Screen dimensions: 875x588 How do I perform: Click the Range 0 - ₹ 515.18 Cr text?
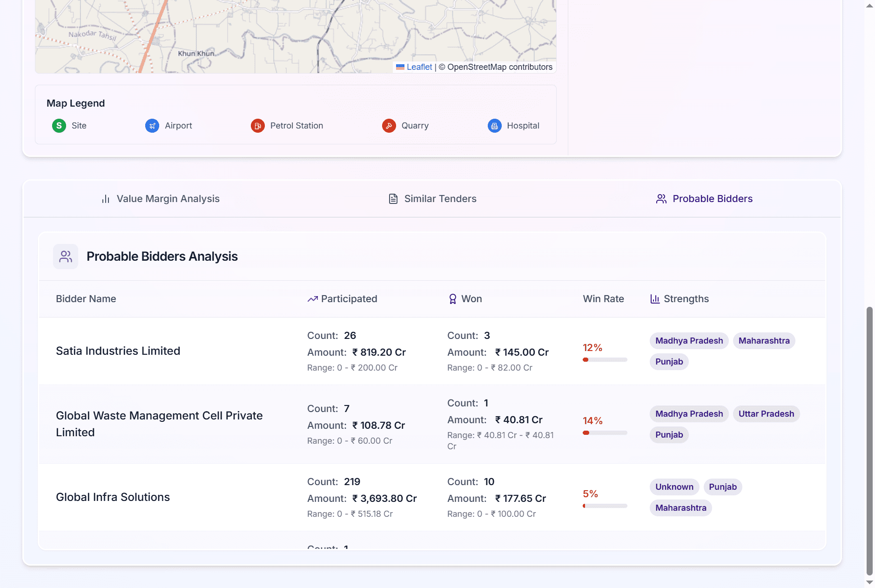[350, 514]
